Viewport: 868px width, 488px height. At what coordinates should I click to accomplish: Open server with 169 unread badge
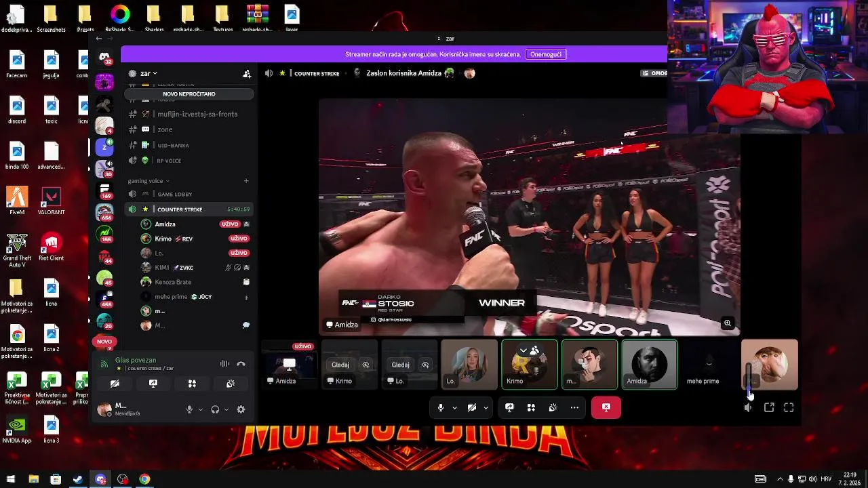tap(104, 190)
